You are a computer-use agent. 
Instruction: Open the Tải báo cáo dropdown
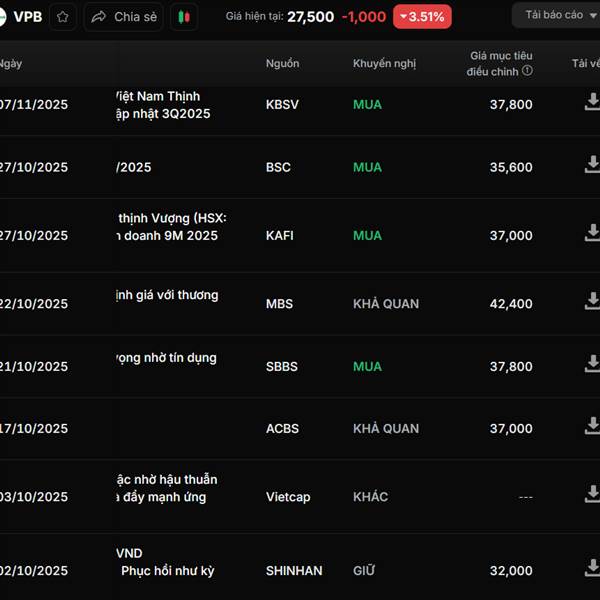pyautogui.click(x=558, y=15)
